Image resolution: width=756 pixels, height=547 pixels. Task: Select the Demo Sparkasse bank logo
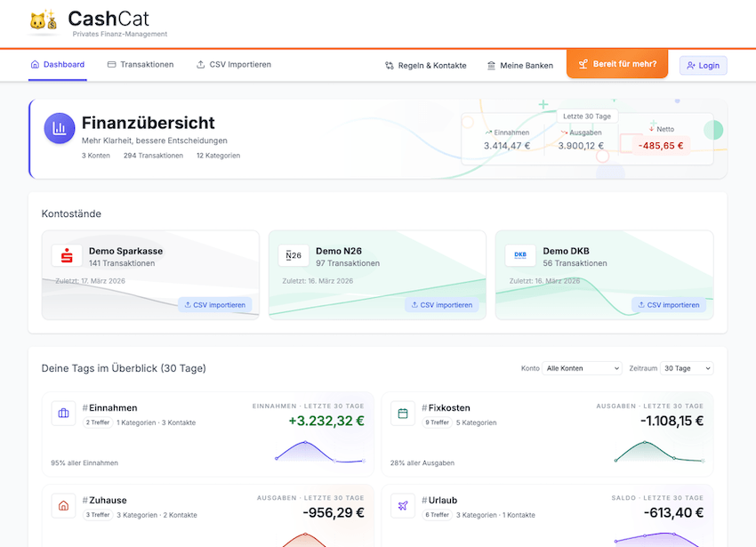point(65,255)
